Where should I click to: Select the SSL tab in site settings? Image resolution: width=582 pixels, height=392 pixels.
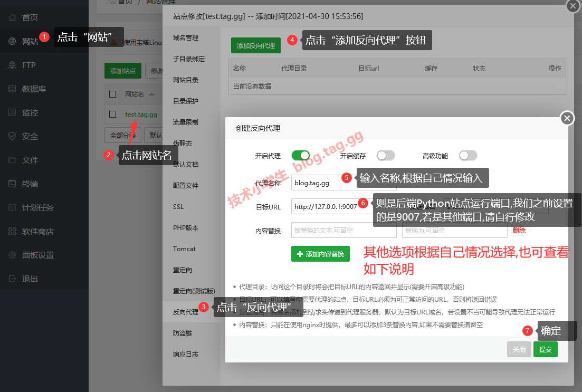click(178, 207)
